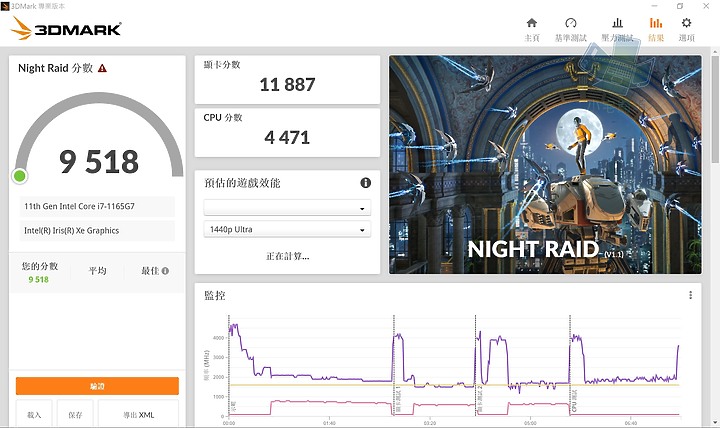The height and width of the screenshot is (428, 720).
Task: Minimize the 3DMark window
Action: click(654, 6)
